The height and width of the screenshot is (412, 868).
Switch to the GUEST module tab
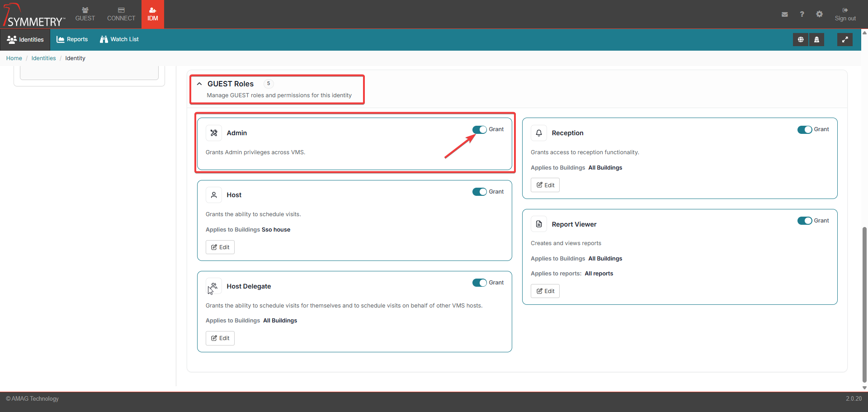[85, 14]
